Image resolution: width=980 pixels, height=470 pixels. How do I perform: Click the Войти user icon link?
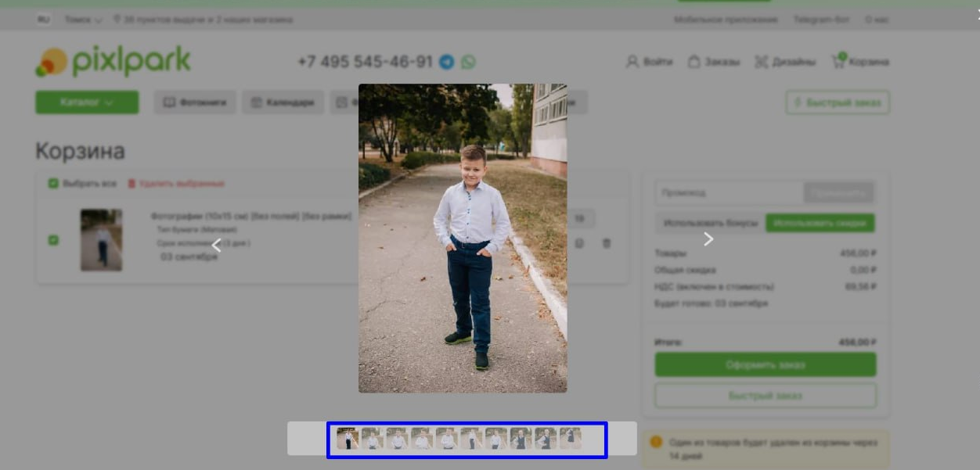pos(649,62)
